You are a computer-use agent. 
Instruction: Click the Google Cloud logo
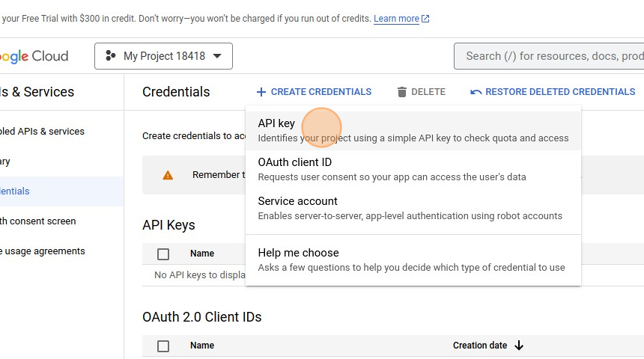34,56
